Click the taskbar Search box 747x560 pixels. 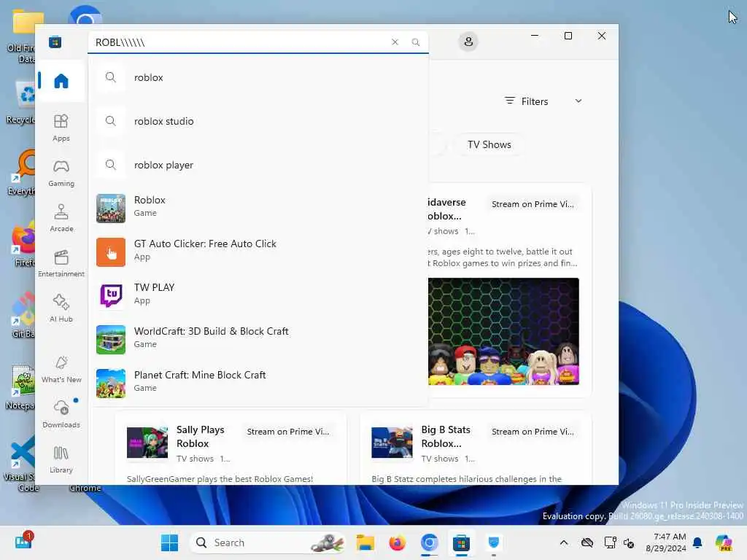point(268,542)
